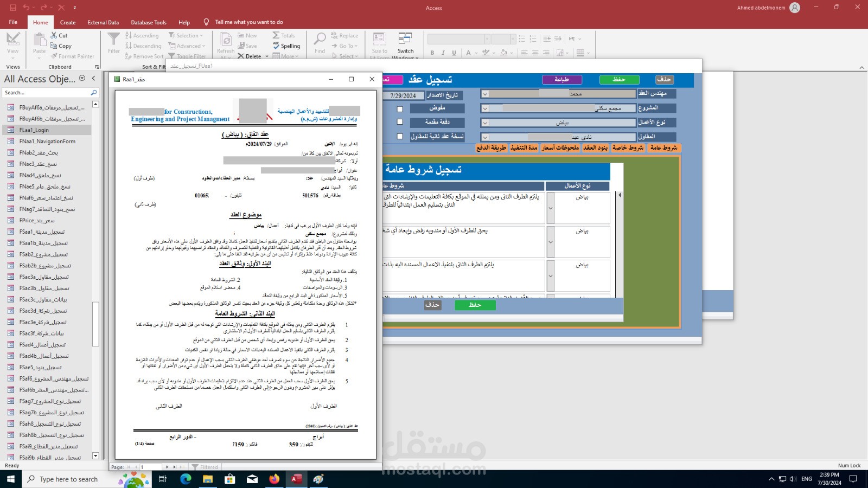Click the View design icon
The height and width of the screenshot is (488, 868).
13,39
